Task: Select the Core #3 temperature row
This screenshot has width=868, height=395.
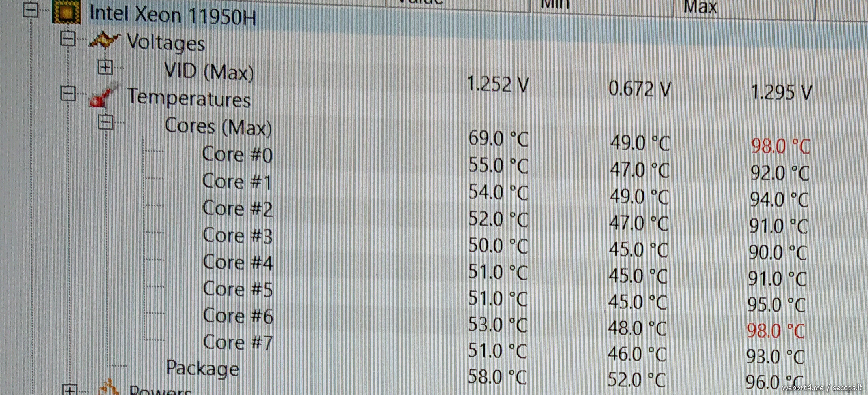Action: tap(237, 236)
